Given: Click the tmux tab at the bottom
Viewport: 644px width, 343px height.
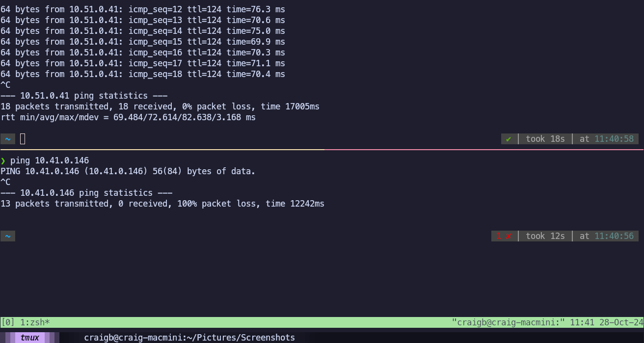Looking at the screenshot, I should click(30, 338).
